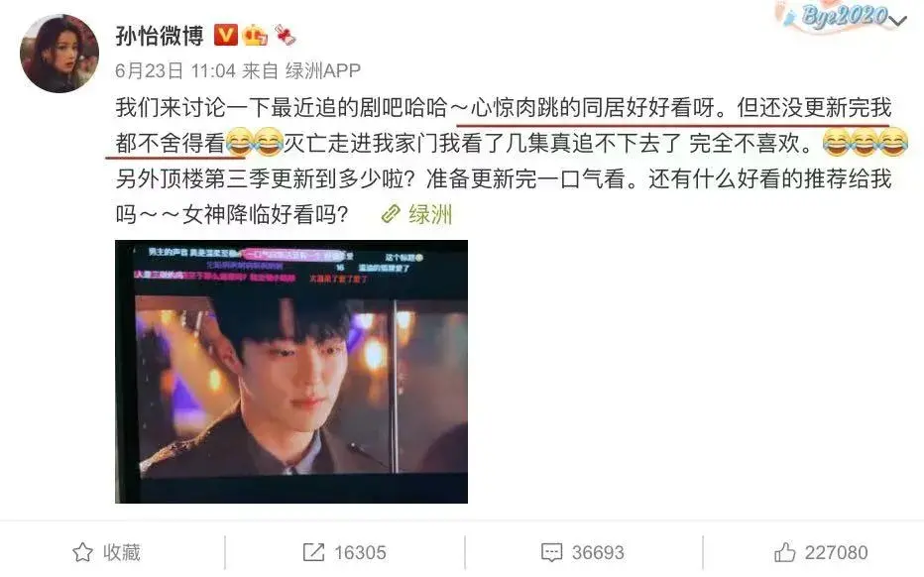This screenshot has width=924, height=577.
Task: Click the repost share icon
Action: point(313,552)
